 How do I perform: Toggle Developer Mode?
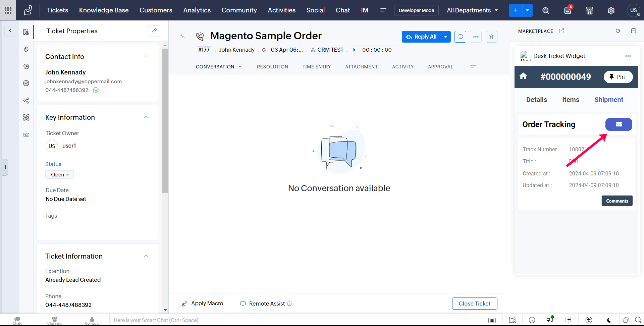(x=416, y=10)
